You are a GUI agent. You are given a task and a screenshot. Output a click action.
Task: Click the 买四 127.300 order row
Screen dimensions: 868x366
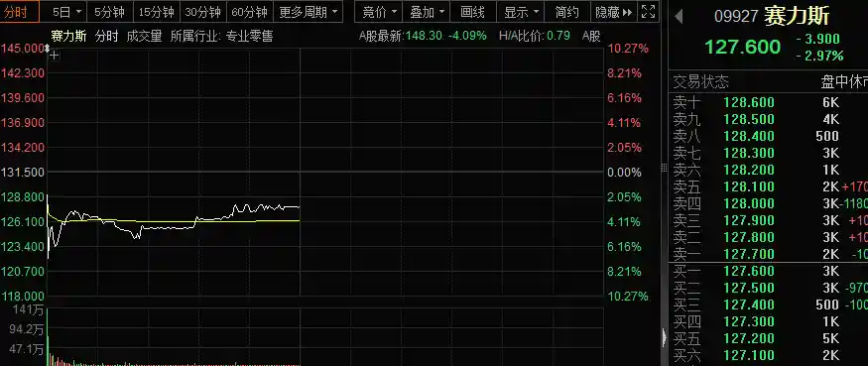pyautogui.click(x=769, y=321)
